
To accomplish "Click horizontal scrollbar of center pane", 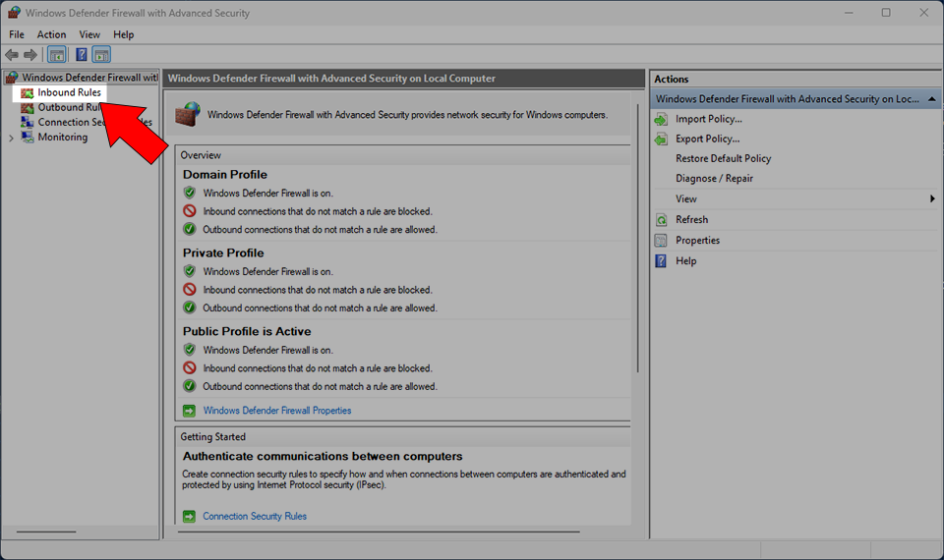I will tap(379, 532).
